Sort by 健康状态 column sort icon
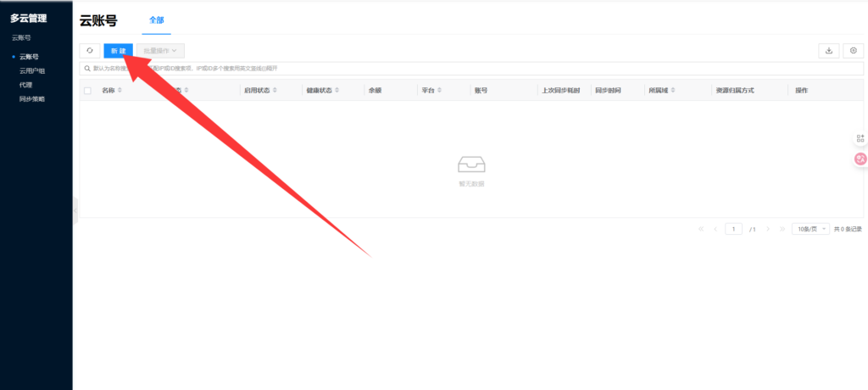 pyautogui.click(x=337, y=90)
